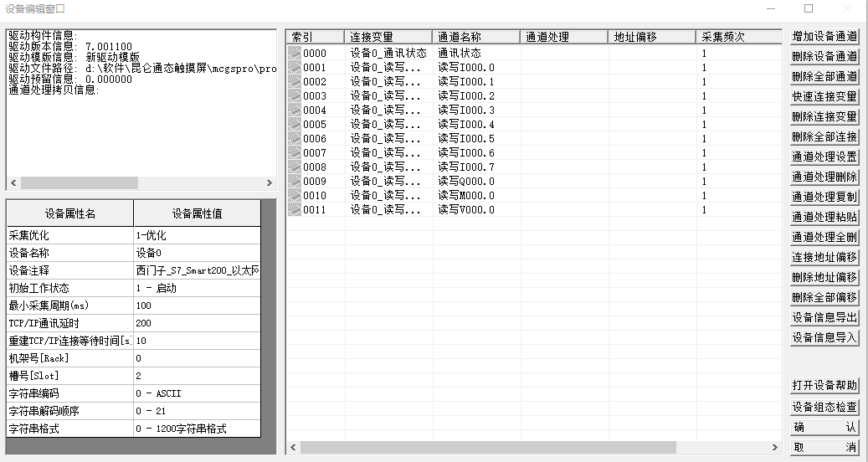Open 通道处理设置
Image resolution: width=868 pixels, height=462 pixels.
tap(824, 157)
